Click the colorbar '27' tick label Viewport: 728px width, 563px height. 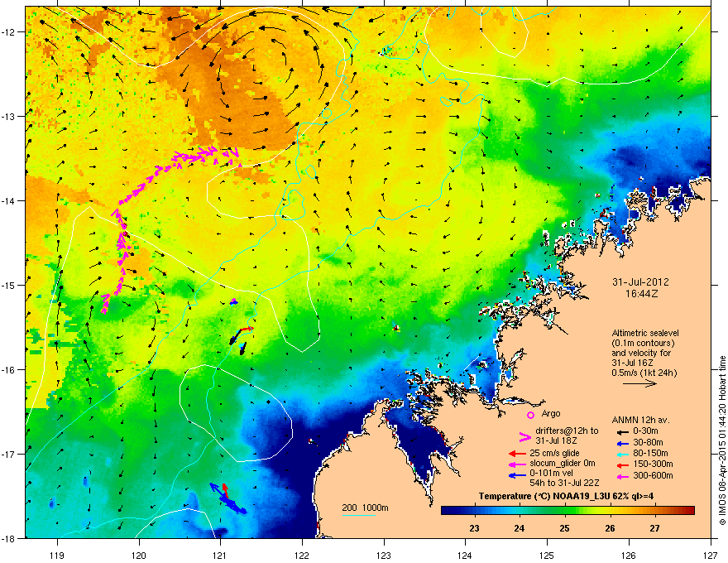(x=654, y=528)
